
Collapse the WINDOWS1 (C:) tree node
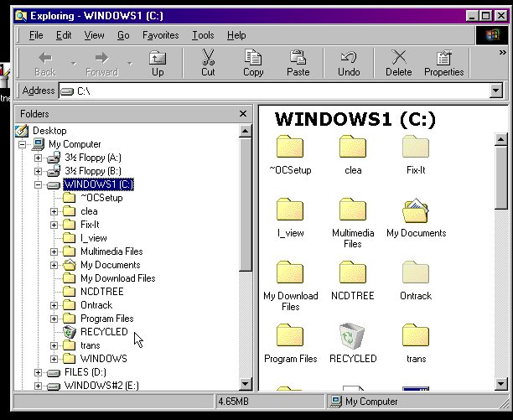(39, 184)
